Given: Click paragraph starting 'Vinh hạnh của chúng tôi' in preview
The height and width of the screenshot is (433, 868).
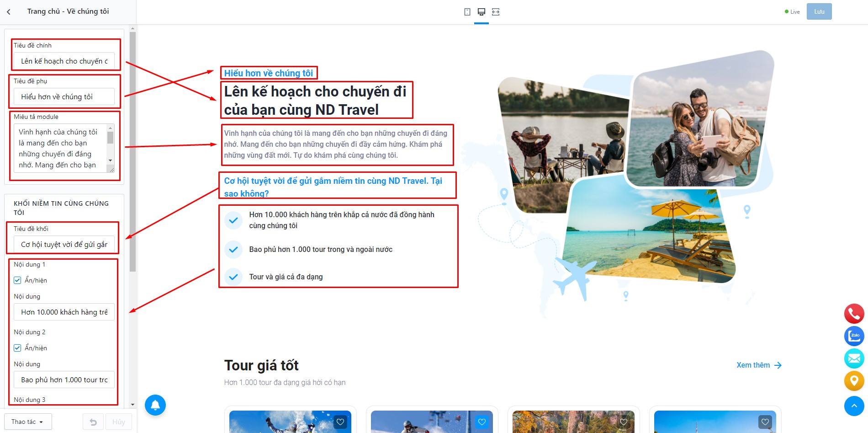Looking at the screenshot, I should tap(336, 144).
